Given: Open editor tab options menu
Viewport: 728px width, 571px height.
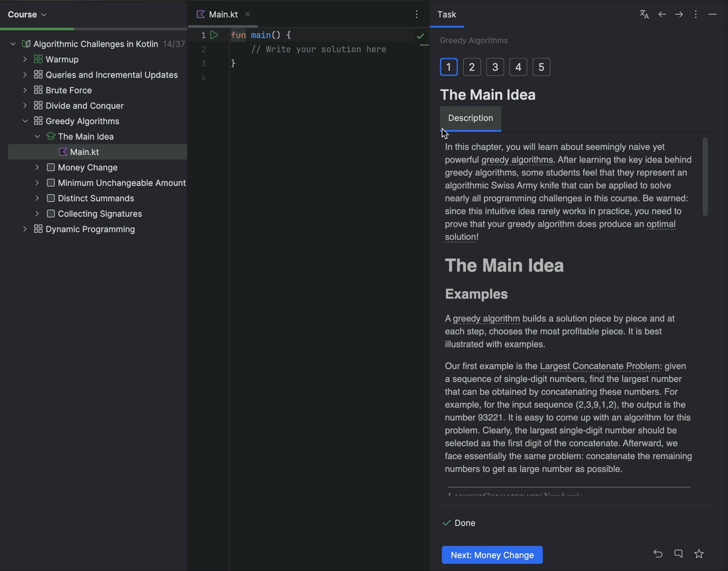Looking at the screenshot, I should pos(416,14).
